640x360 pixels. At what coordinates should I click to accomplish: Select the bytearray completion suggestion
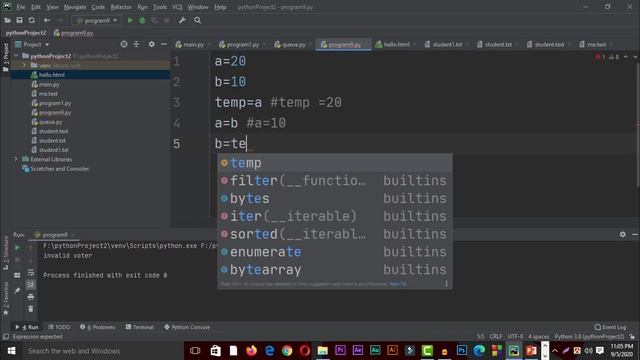[335, 270]
